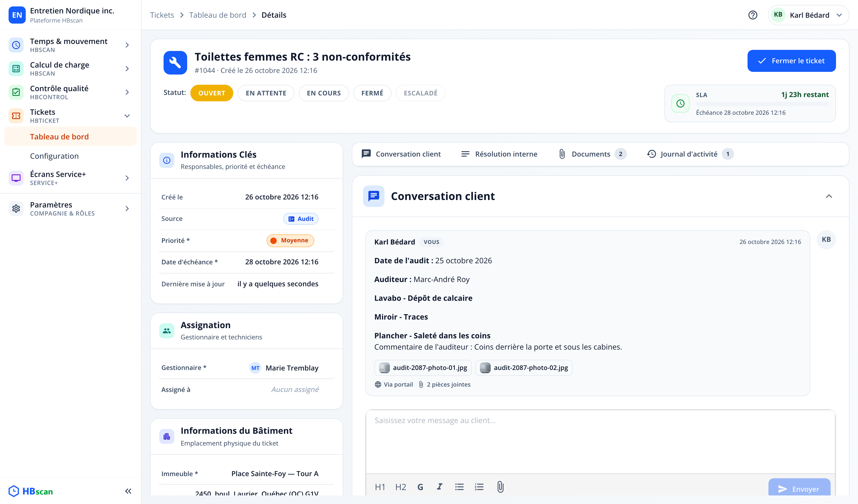The image size is (858, 504).
Task: Click the Audit source badge
Action: 301,219
